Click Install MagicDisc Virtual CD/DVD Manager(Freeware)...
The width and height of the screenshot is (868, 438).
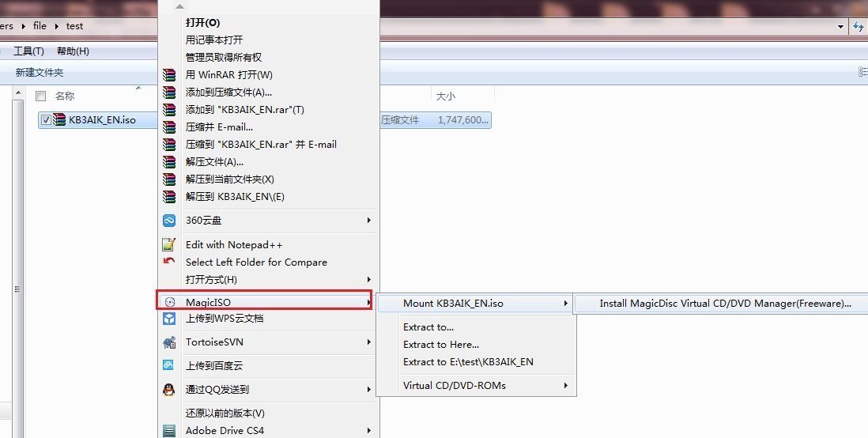tap(725, 304)
